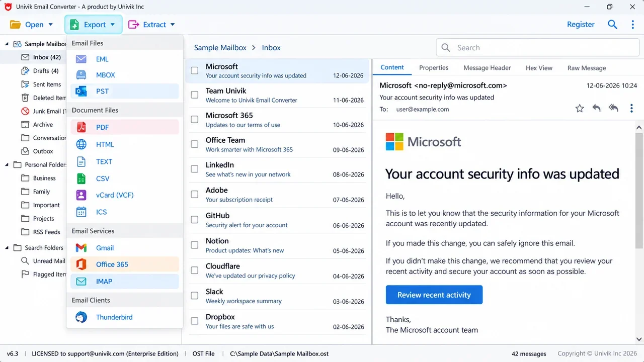Click Sample Mailbox in the breadcrumb
The image size is (644, 362).
click(220, 48)
